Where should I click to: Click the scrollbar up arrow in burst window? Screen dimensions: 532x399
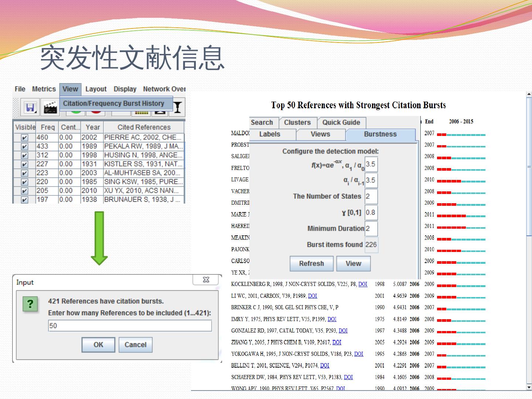coord(529,94)
